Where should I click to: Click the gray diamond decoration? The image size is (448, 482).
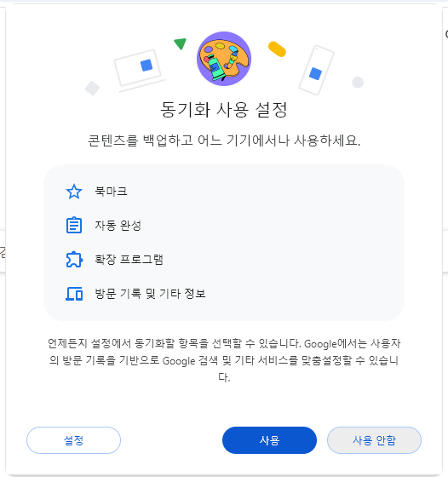(92, 89)
